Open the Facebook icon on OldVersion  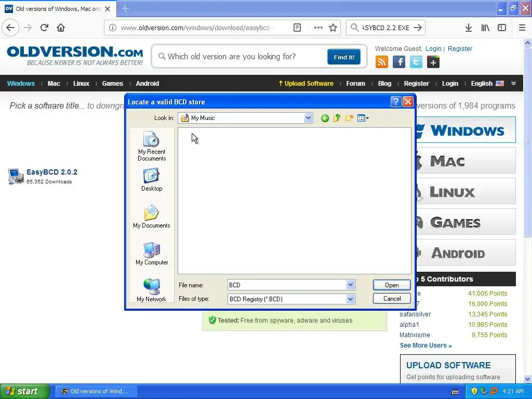tap(399, 62)
